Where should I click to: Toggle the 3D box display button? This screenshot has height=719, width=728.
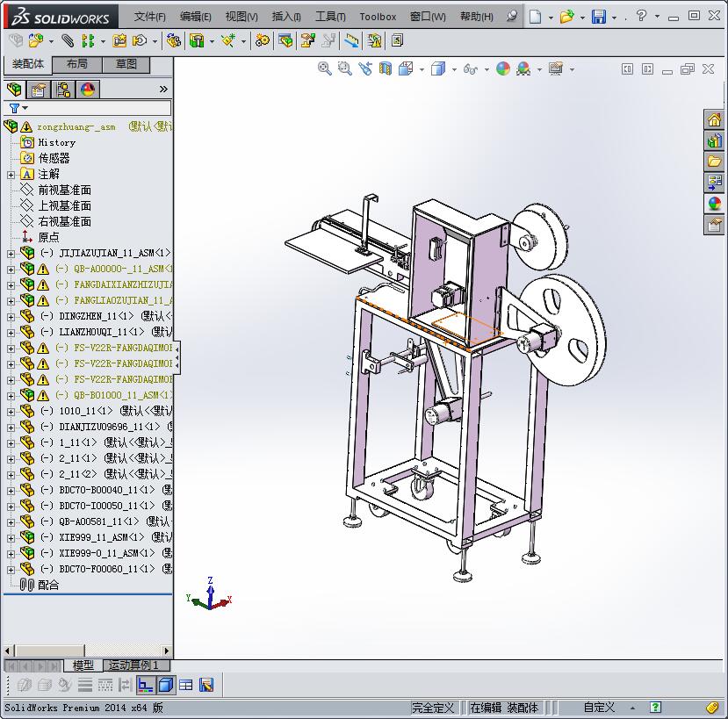tap(166, 685)
